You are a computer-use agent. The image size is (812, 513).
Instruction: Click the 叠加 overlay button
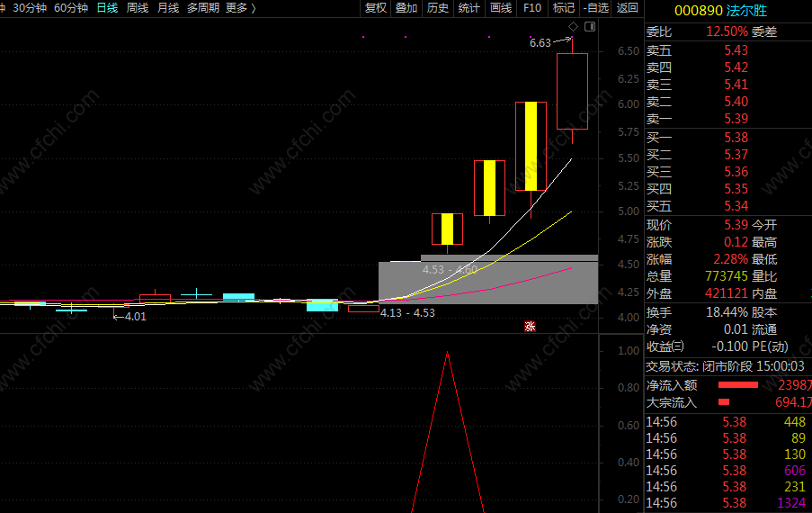(x=406, y=8)
